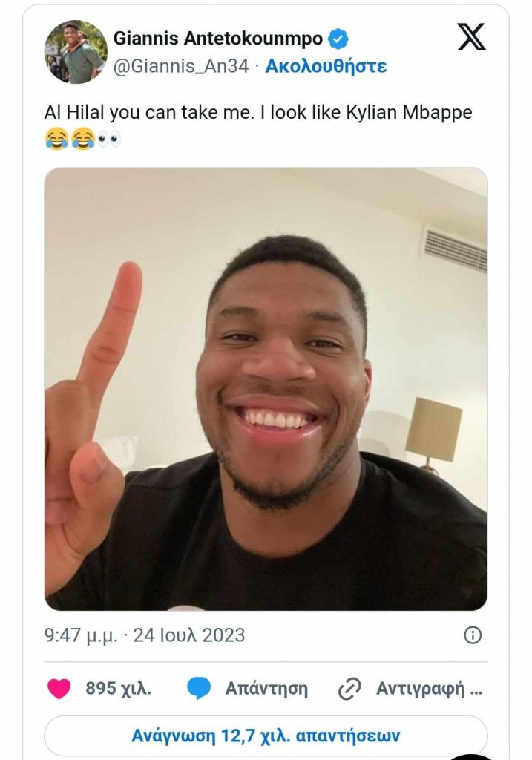Click the 895 χιλ. likes count
The width and height of the screenshot is (532, 760).
tap(118, 688)
